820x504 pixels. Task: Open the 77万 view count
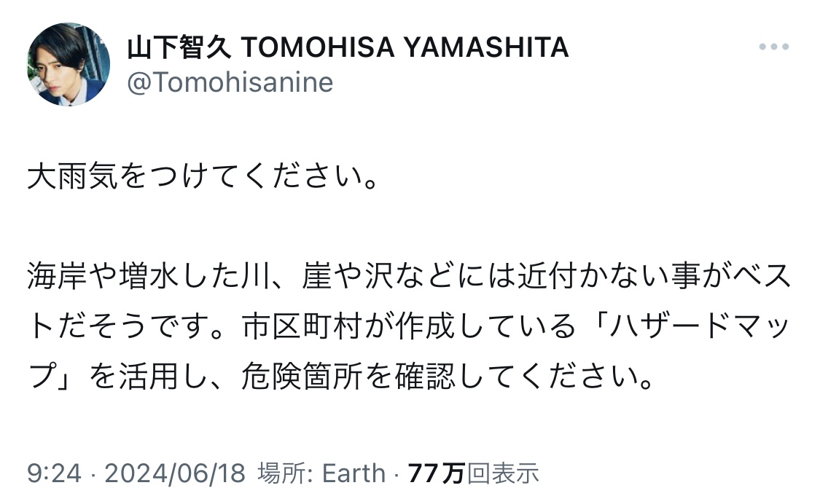(436, 474)
